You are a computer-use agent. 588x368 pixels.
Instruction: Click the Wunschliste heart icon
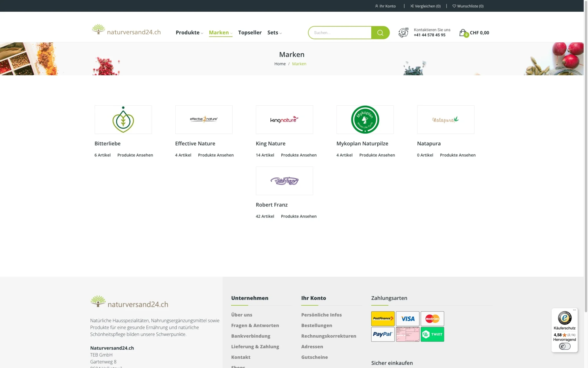pyautogui.click(x=454, y=6)
